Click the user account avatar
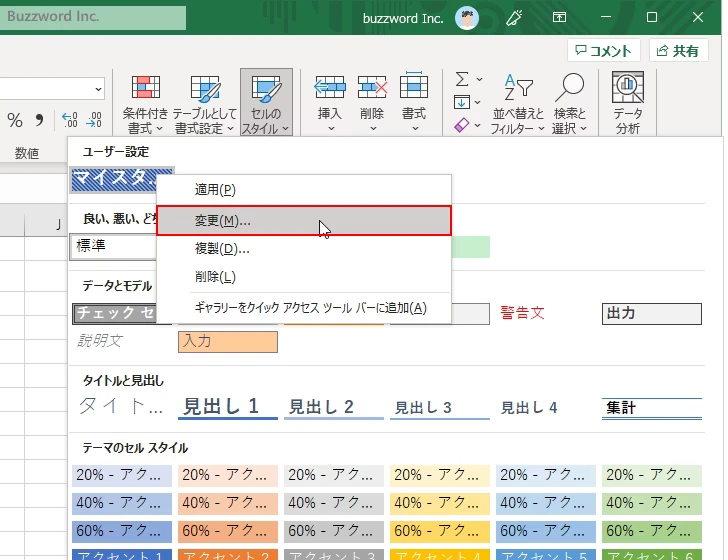Screen dimensions: 728x560 point(467,18)
